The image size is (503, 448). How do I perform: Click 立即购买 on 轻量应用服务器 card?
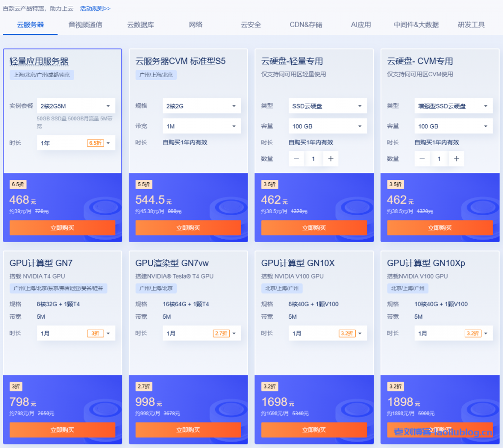[x=62, y=228]
